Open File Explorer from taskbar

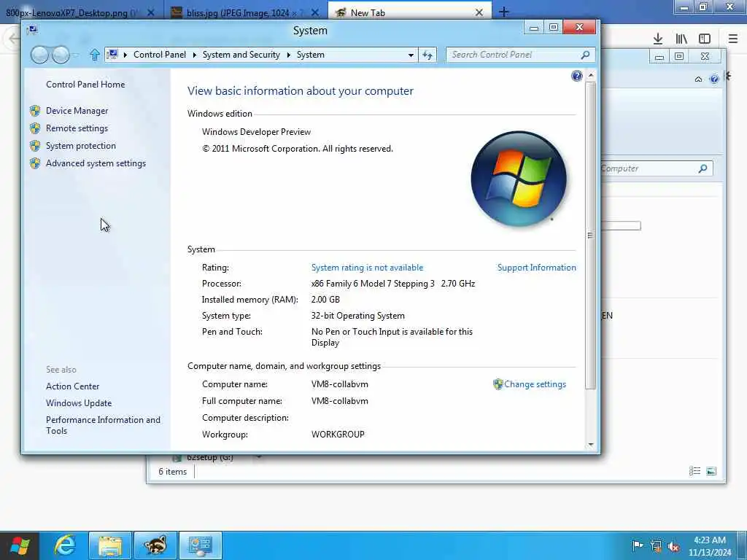point(110,545)
